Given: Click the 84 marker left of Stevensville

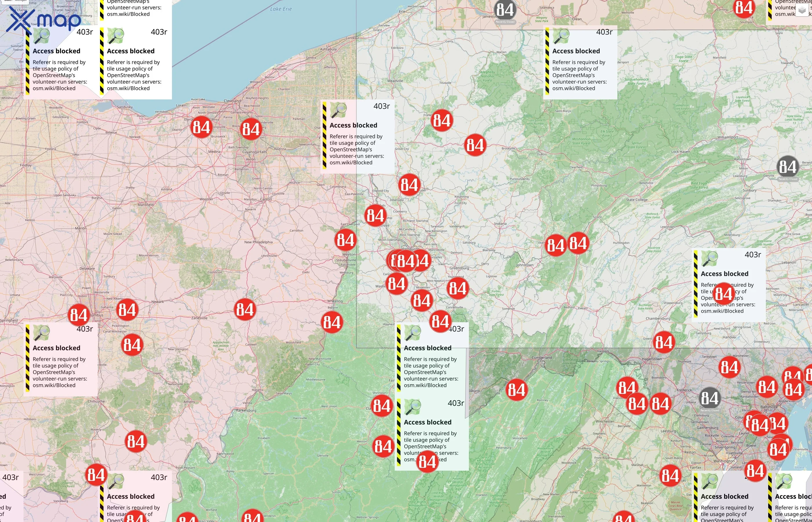Looking at the screenshot, I should tap(778, 449).
